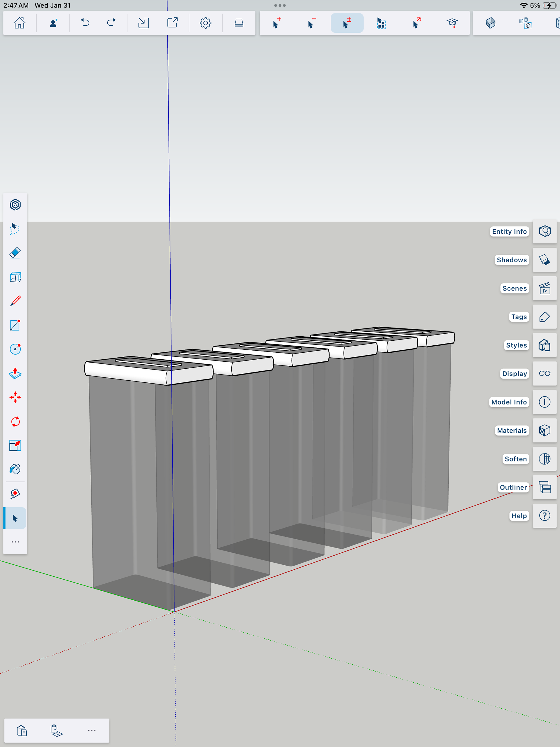
Task: Select the Pencil line tool
Action: click(x=15, y=301)
